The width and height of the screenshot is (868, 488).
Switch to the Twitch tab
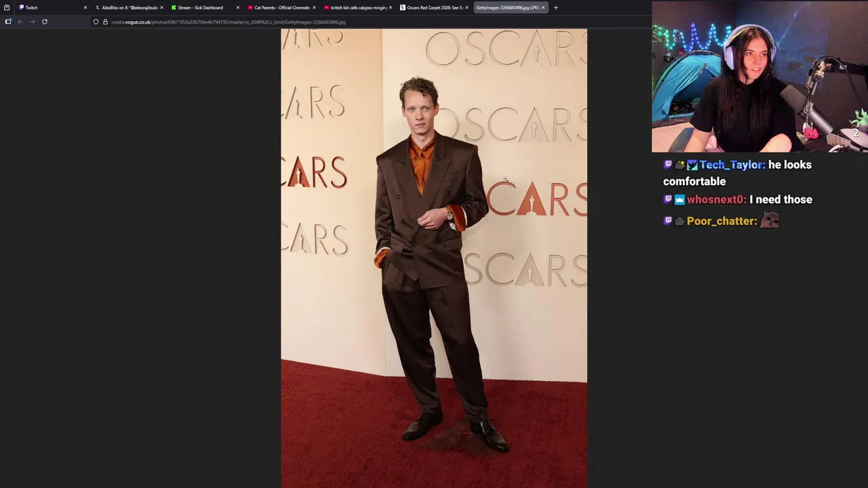(x=51, y=7)
